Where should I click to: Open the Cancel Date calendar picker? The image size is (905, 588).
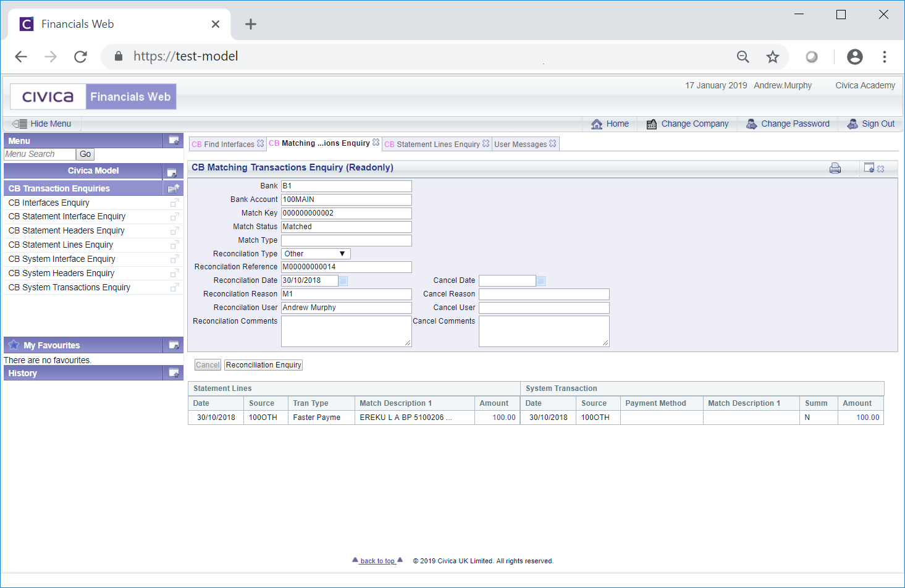pos(541,280)
